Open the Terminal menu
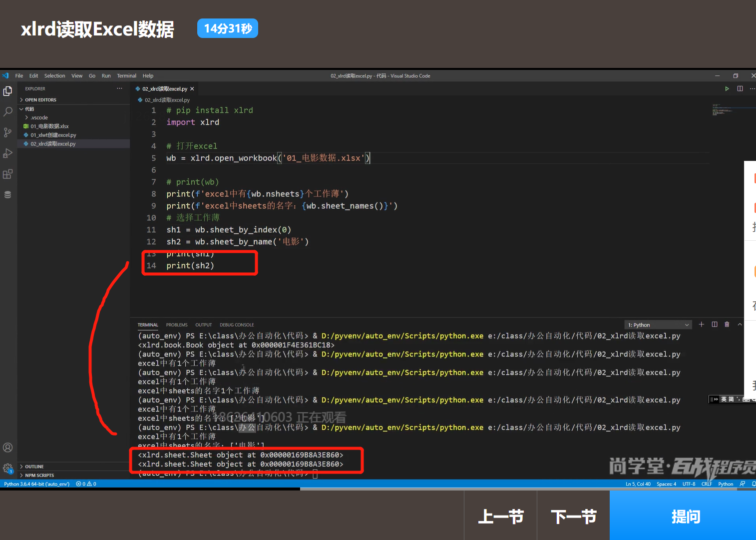Screen dimensions: 756x540 point(126,76)
